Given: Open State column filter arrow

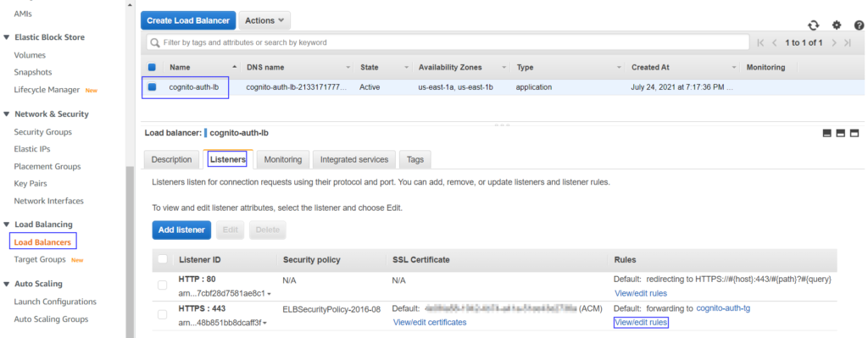Looking at the screenshot, I should click(406, 68).
